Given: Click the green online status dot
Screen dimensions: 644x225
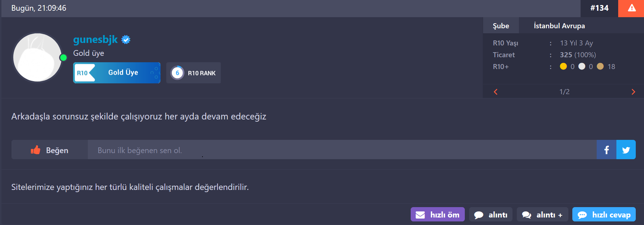Looking at the screenshot, I should point(63,58).
